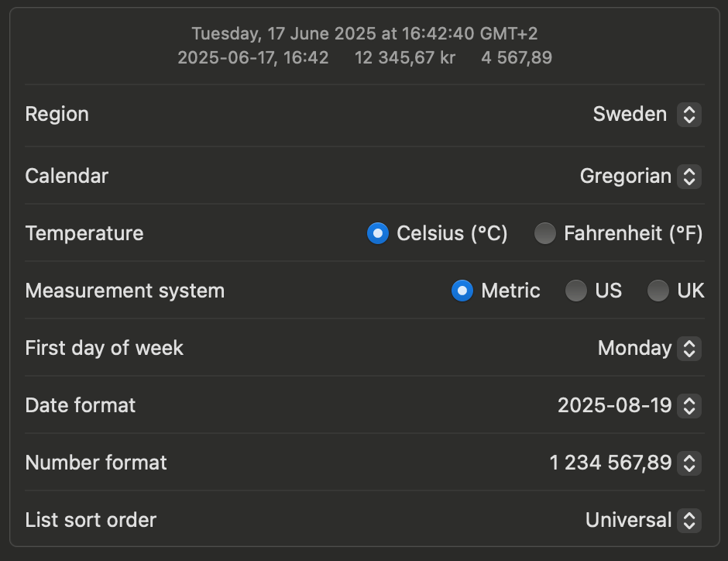Click the Measurement system label
Viewport: 728px width, 561px height.
(x=125, y=291)
